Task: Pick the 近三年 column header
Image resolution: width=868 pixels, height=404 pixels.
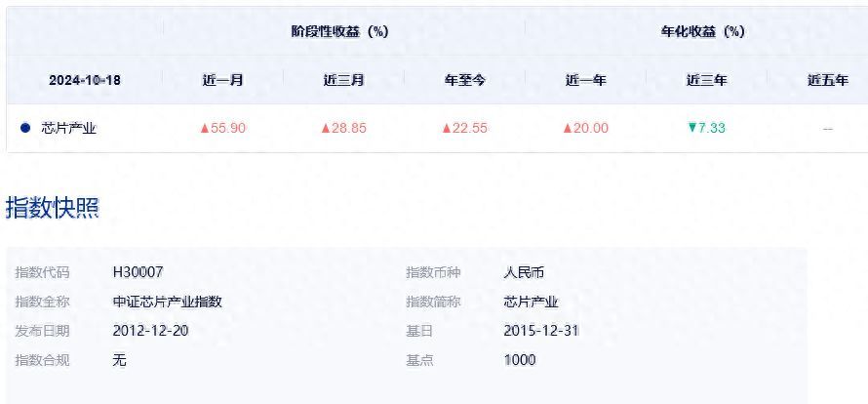Action: tap(706, 80)
